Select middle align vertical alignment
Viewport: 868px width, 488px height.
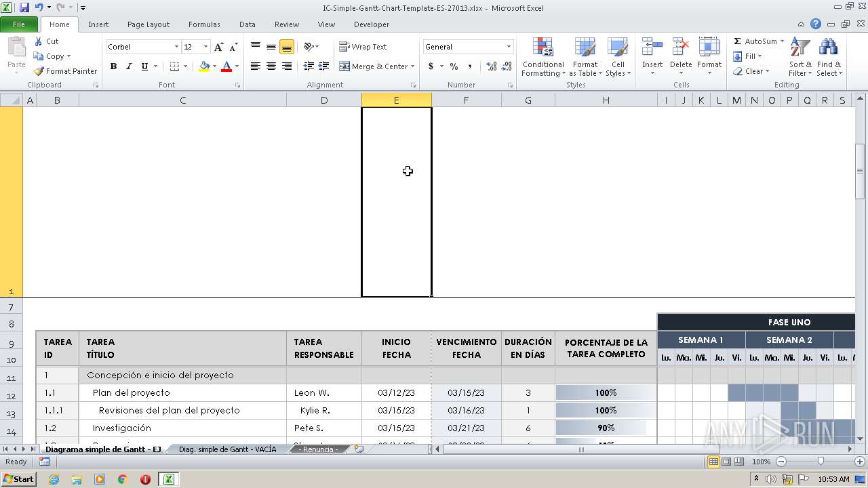pos(271,47)
